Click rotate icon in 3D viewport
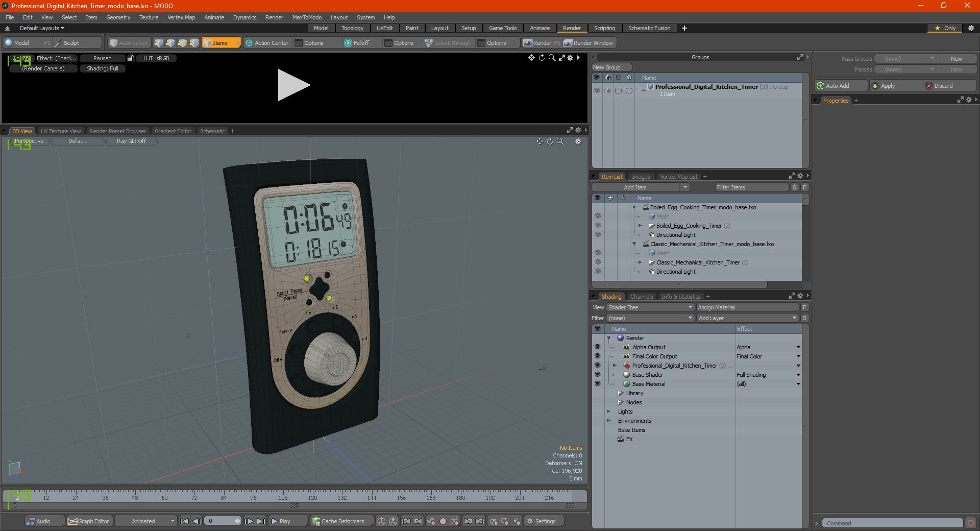Viewport: 980px width, 531px height. pyautogui.click(x=550, y=141)
